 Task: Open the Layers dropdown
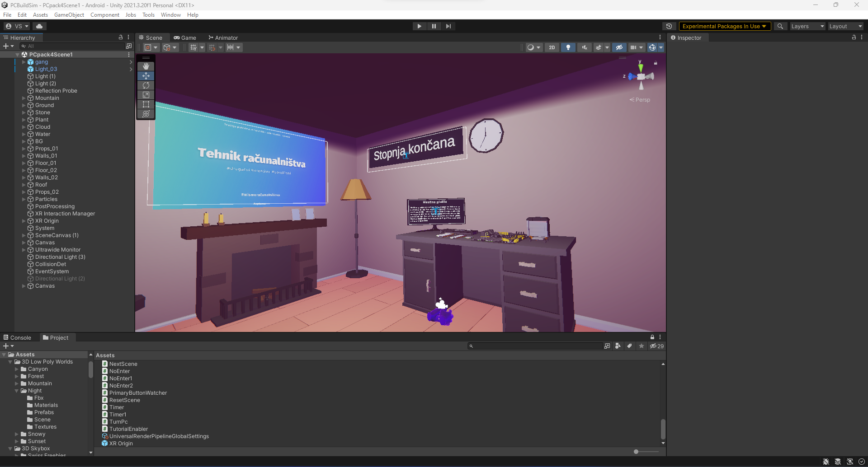click(807, 26)
